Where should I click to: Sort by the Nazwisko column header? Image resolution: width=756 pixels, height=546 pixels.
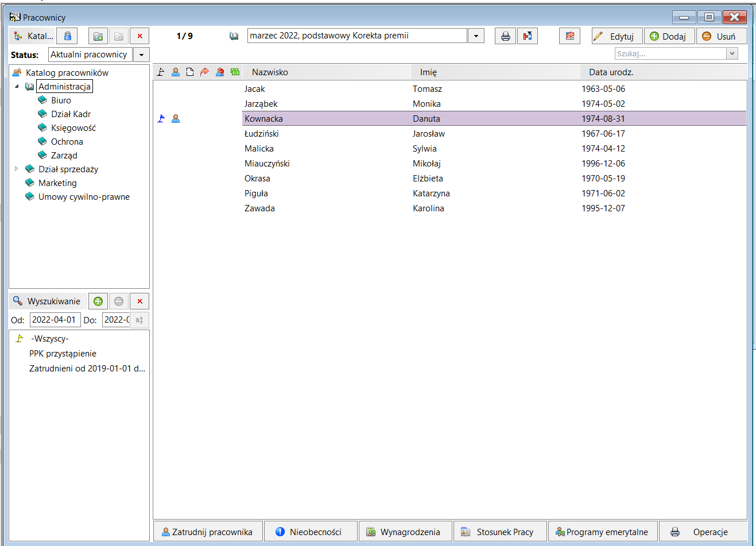pyautogui.click(x=327, y=72)
